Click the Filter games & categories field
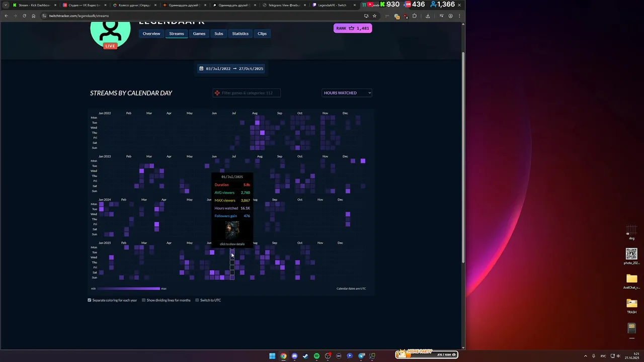The image size is (644, 362). (247, 93)
